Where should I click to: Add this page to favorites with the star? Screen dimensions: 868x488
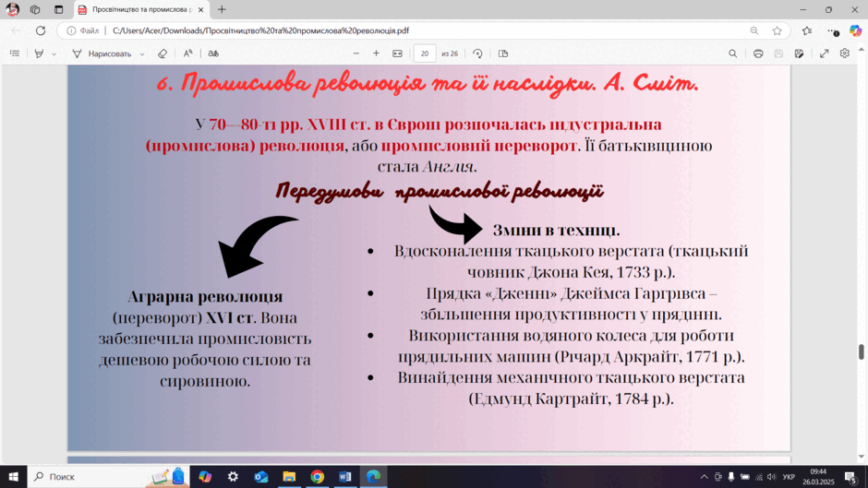[778, 31]
